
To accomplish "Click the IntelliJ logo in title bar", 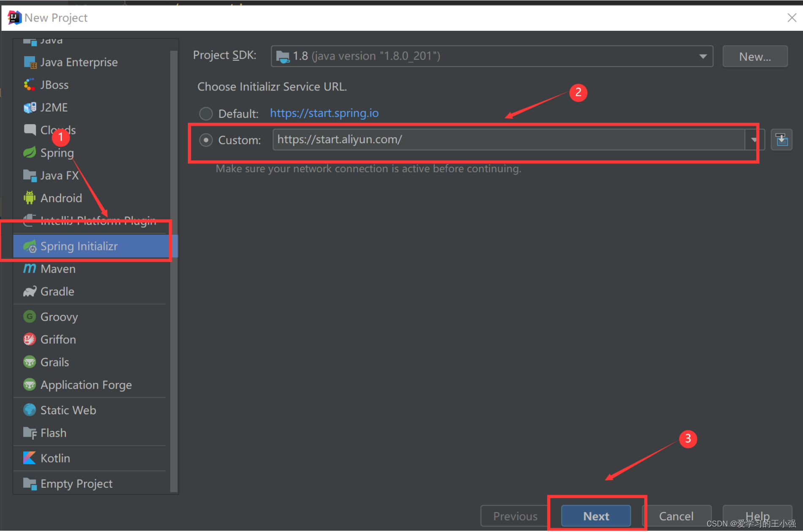I will click(x=14, y=18).
